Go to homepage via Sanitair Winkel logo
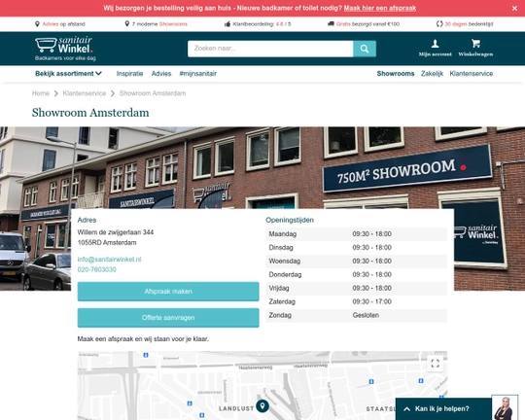 64,49
